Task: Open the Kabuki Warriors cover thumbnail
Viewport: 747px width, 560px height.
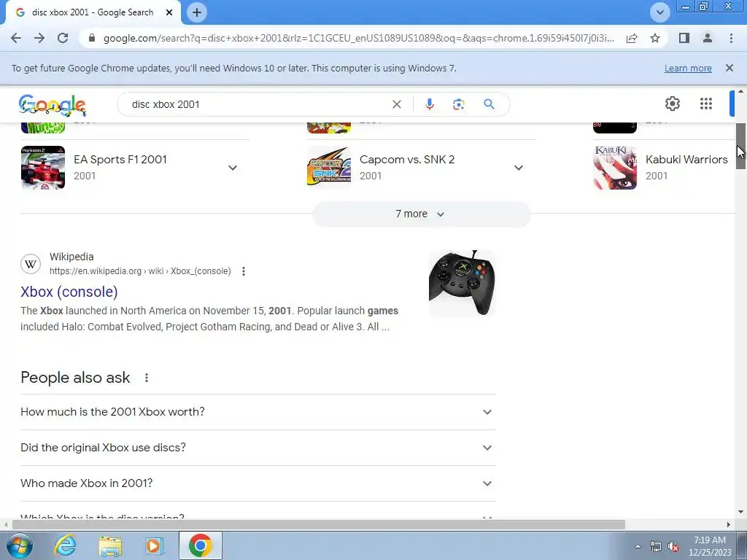Action: point(615,168)
